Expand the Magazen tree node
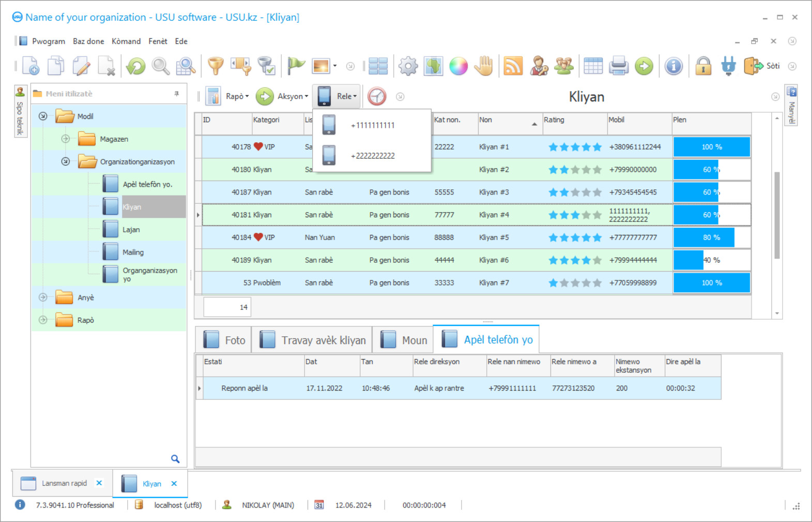 (65, 139)
